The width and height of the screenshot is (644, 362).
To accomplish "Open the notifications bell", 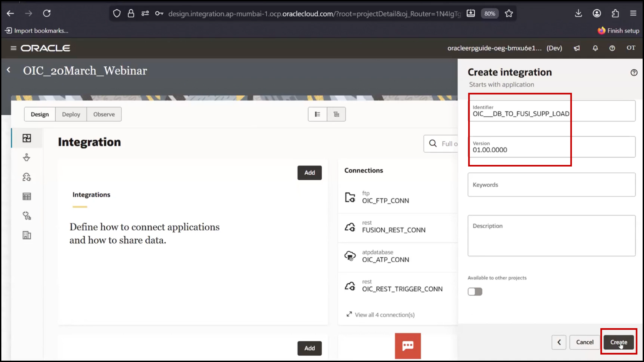I will pos(595,48).
